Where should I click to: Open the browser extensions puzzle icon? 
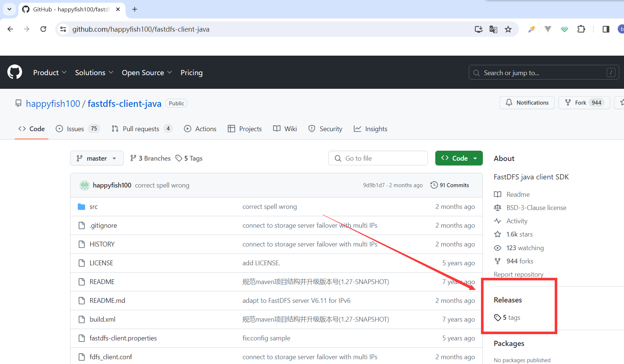[581, 29]
